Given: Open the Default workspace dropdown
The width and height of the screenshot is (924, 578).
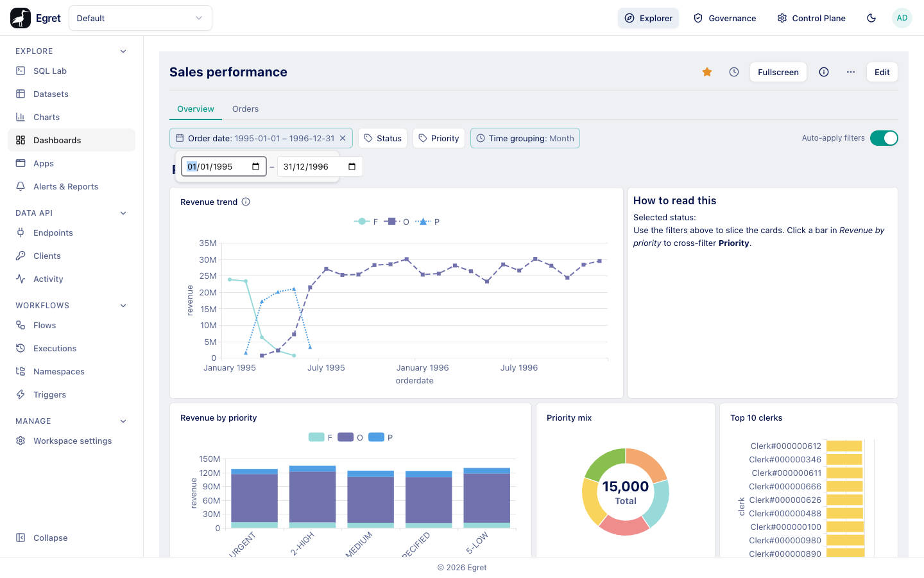Looking at the screenshot, I should click(141, 18).
